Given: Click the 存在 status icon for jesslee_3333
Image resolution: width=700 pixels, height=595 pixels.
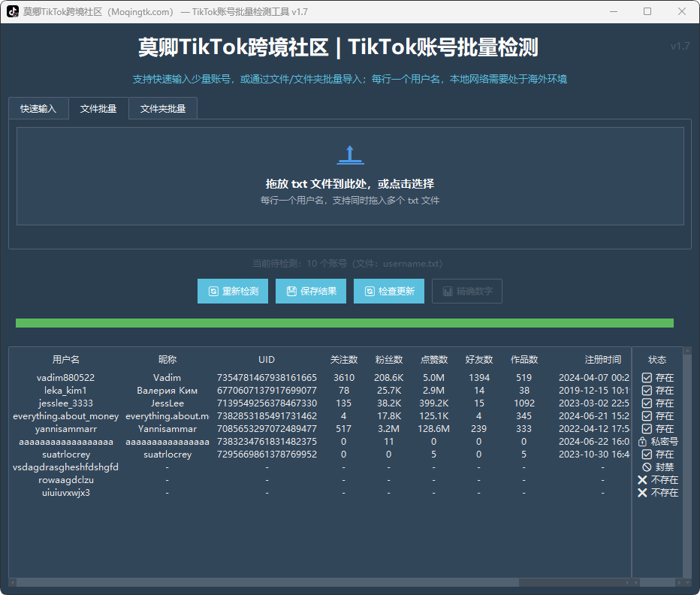Looking at the screenshot, I should tap(647, 403).
